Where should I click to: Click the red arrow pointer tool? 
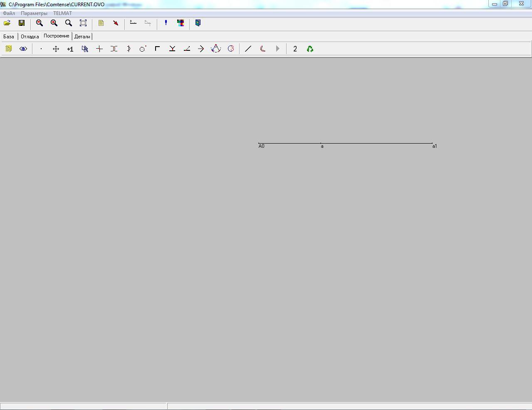[x=116, y=23]
